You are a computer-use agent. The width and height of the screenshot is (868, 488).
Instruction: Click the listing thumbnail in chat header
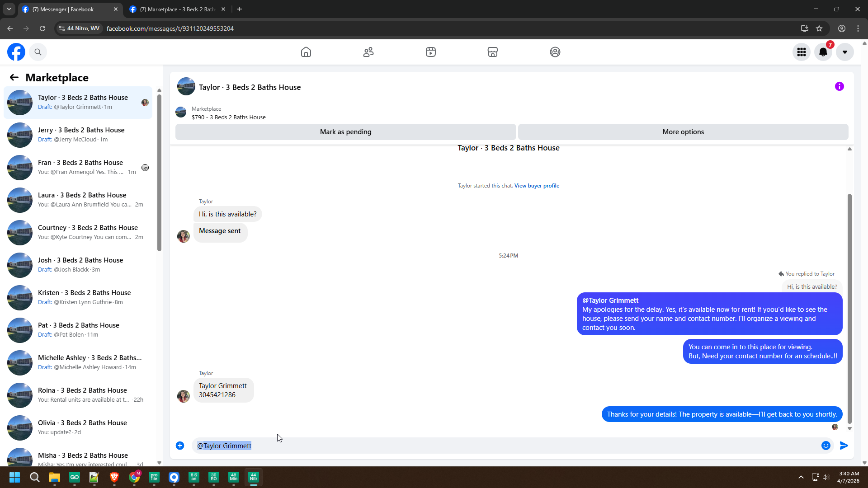click(186, 86)
